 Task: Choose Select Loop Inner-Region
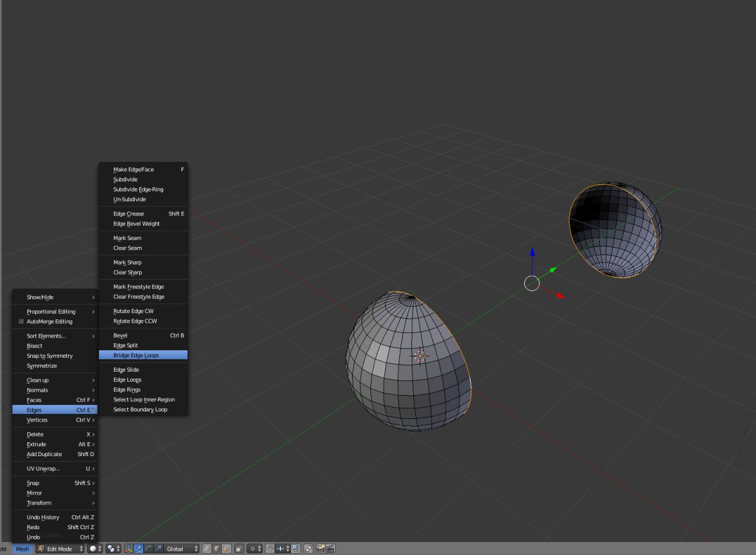point(143,400)
